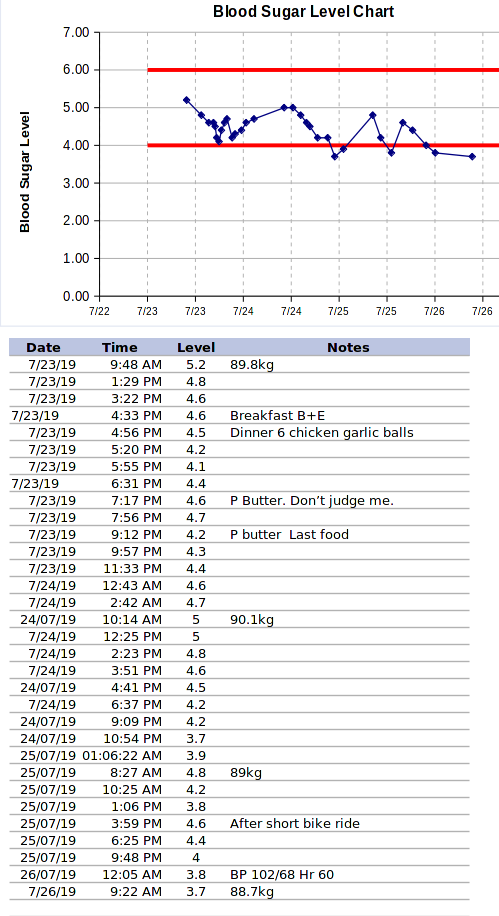Click the P Butter. Don't judge me. cell
The image size is (499, 916).
312,501
